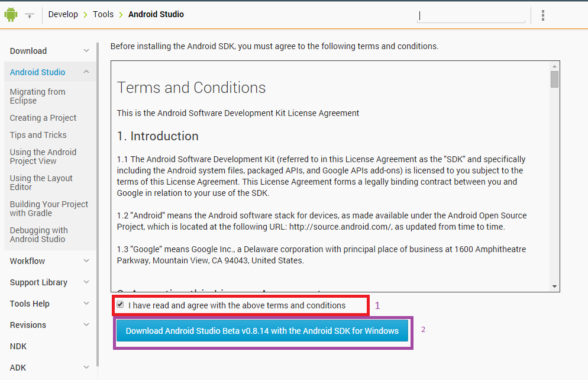Screen dimensions: 588x380
Task: Toggle the terms agreement checkbox
Action: click(121, 305)
